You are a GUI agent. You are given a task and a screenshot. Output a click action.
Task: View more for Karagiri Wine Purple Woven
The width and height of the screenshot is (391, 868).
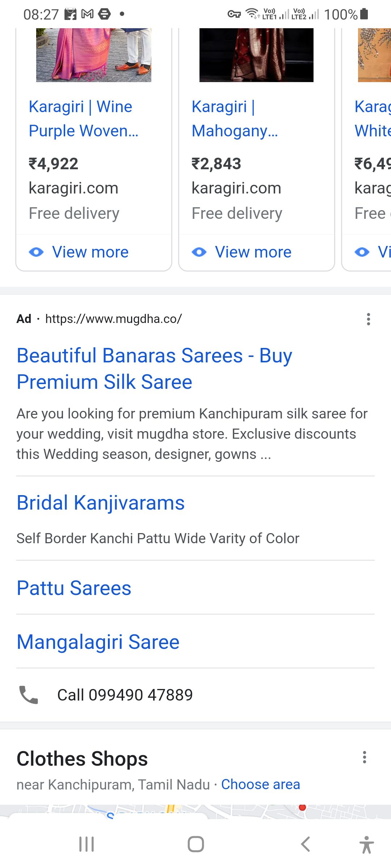tap(90, 252)
